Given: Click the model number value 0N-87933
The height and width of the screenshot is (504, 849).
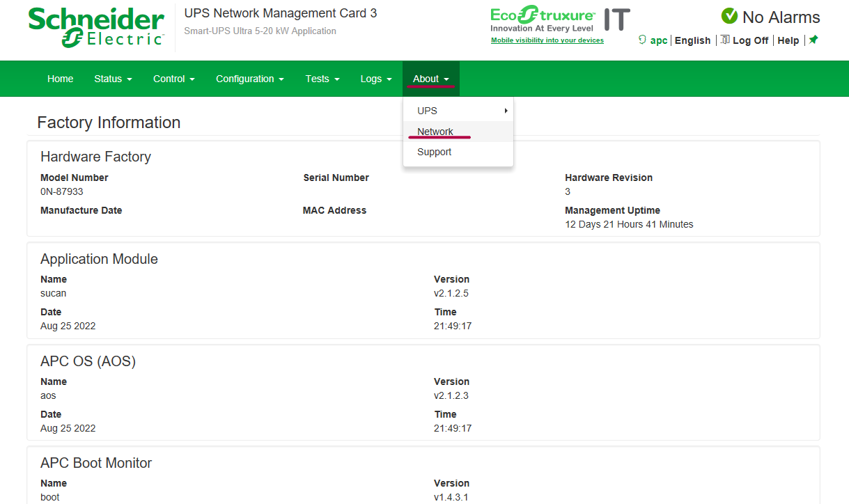Looking at the screenshot, I should coord(62,191).
